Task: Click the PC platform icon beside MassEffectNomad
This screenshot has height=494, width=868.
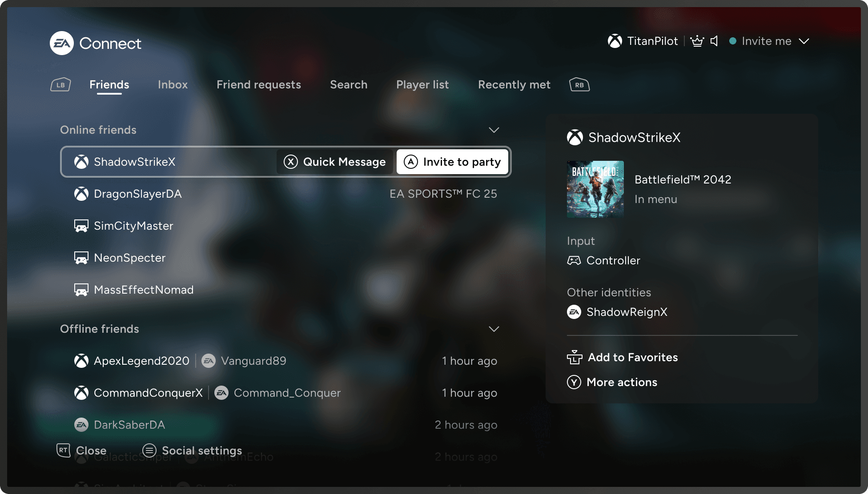Action: click(81, 290)
